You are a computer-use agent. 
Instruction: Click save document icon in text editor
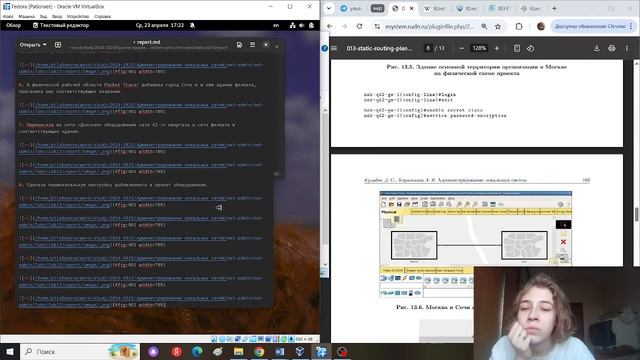(239, 45)
